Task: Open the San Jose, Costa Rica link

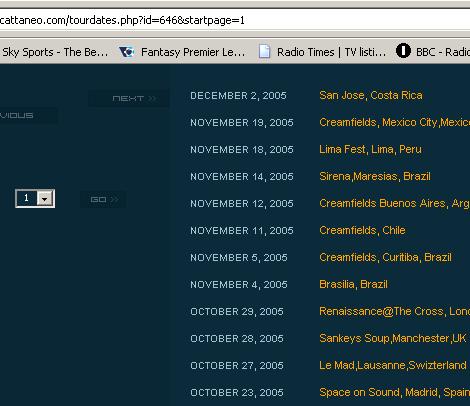Action: pos(371,95)
